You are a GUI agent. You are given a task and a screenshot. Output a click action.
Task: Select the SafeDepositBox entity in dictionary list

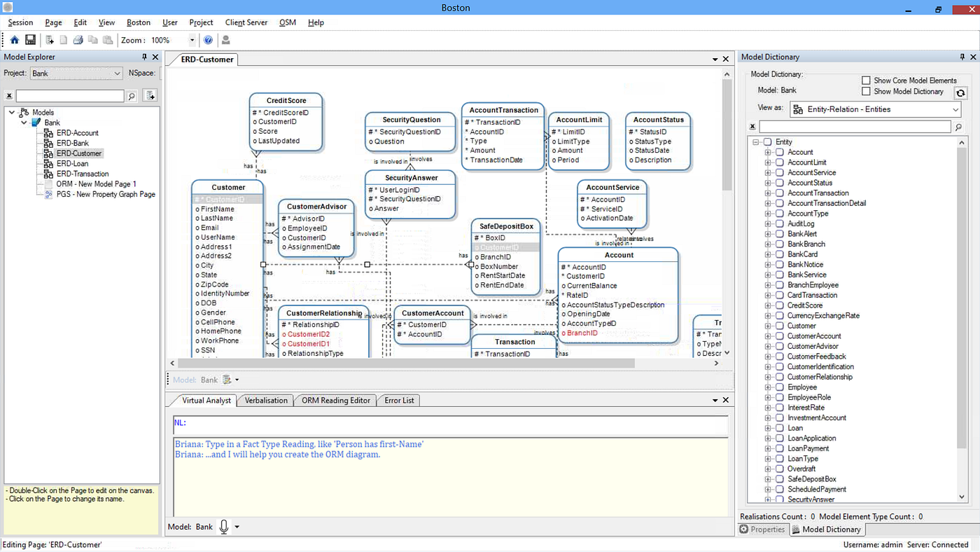[x=811, y=479]
